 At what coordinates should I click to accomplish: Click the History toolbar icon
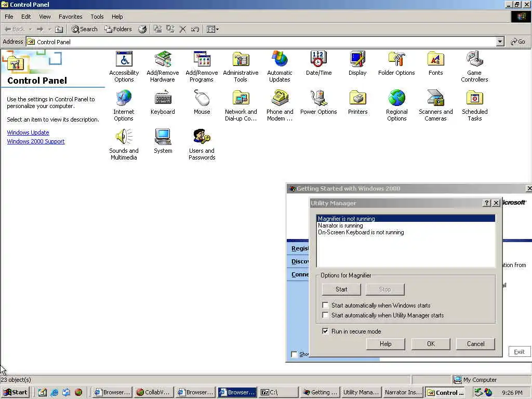pos(142,29)
